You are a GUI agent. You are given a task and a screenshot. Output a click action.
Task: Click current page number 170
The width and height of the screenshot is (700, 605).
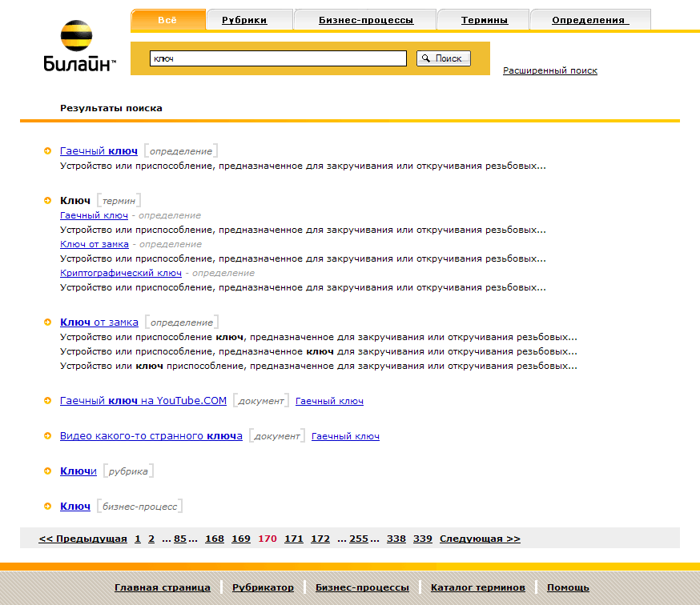pyautogui.click(x=268, y=539)
